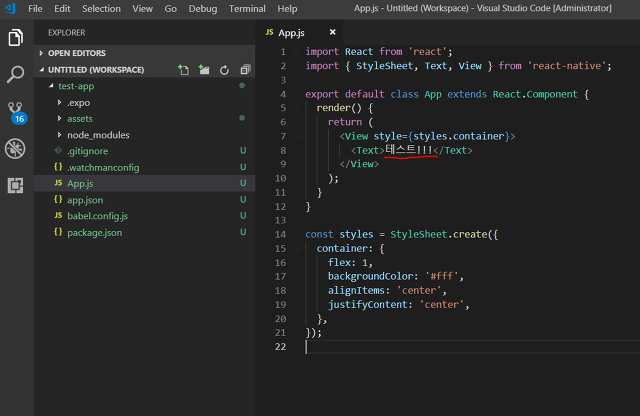
Task: Open babel.config.js from the explorer
Action: (144, 216)
